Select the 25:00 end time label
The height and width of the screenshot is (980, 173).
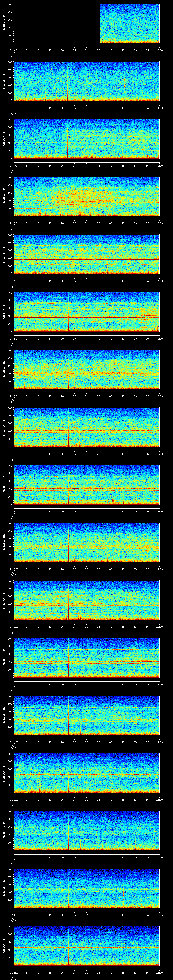tap(160, 915)
